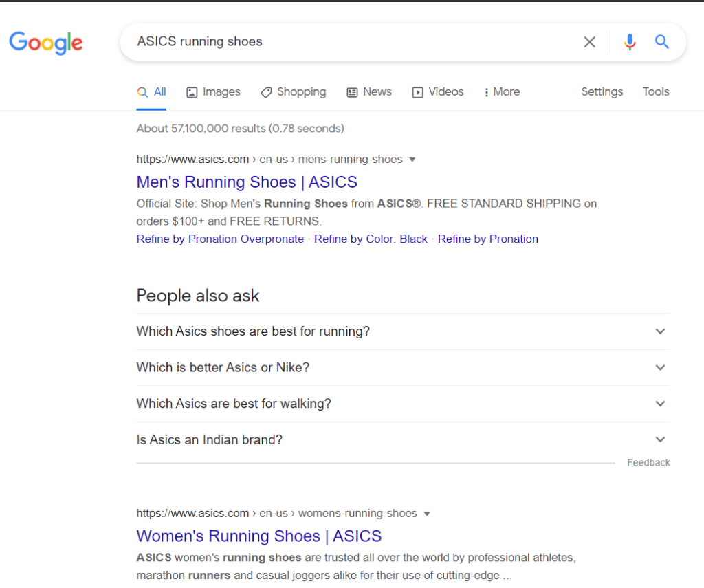Open the Videos tab
Image resolution: width=704 pixels, height=588 pixels.
tap(438, 92)
